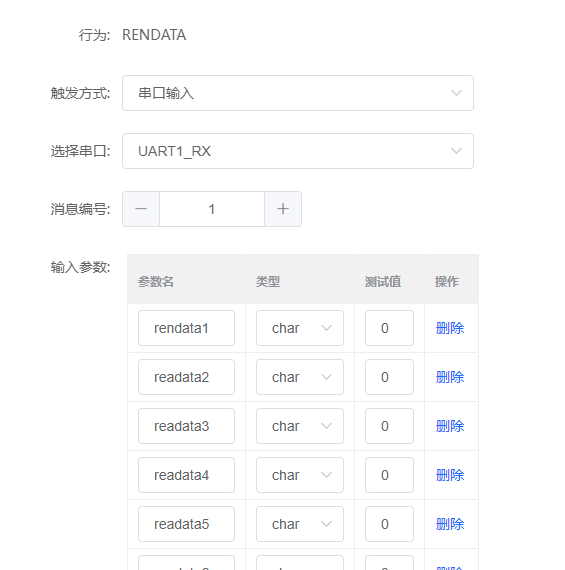
Task: Click the test value field of rendata1
Action: pyautogui.click(x=389, y=328)
